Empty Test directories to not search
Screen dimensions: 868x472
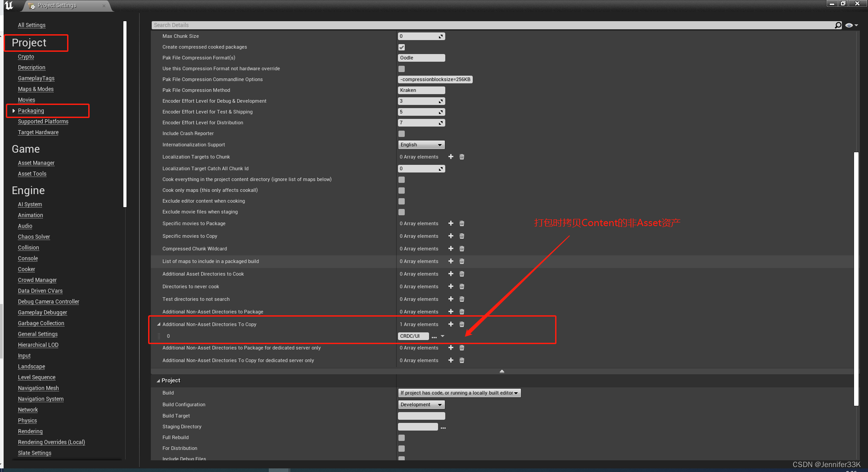tap(461, 299)
